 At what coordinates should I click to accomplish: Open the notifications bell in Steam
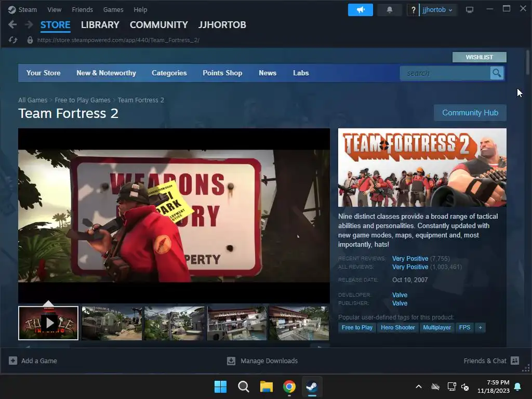[390, 10]
